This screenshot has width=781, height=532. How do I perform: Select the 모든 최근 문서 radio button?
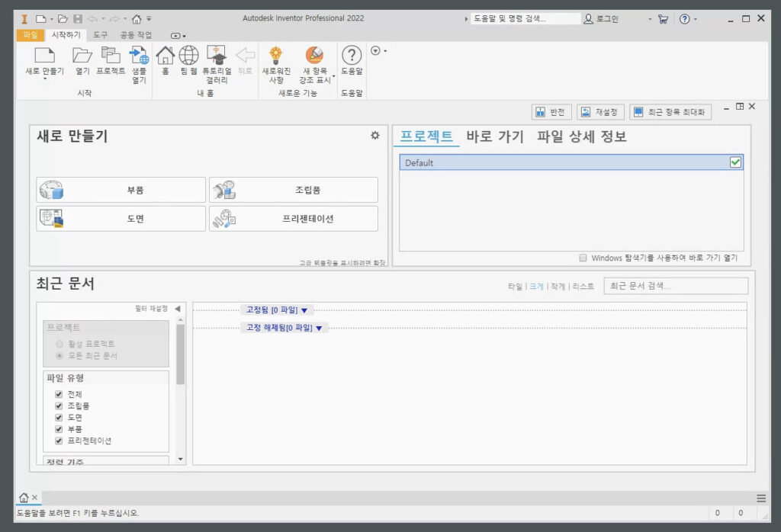[59, 355]
